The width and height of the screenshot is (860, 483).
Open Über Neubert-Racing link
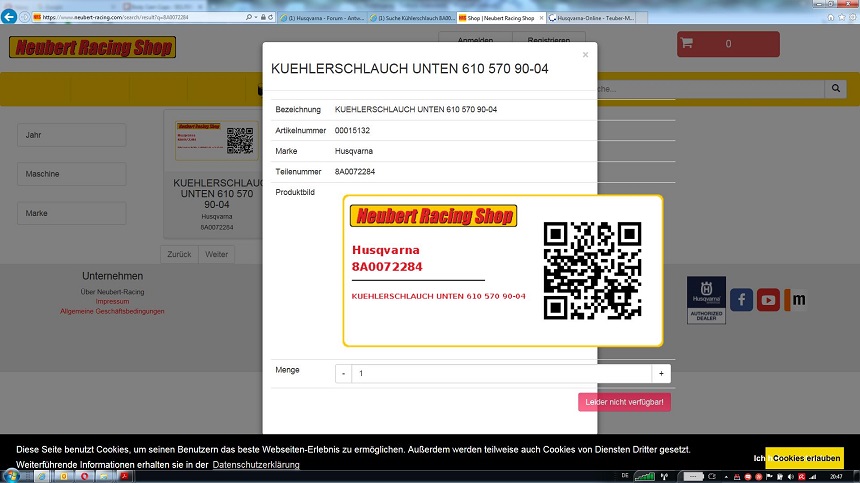112,292
